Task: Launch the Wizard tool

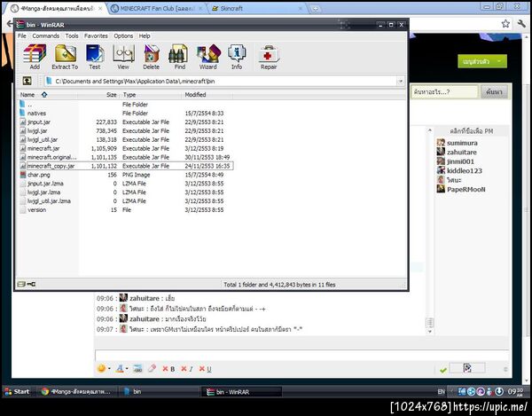Action: pos(208,57)
